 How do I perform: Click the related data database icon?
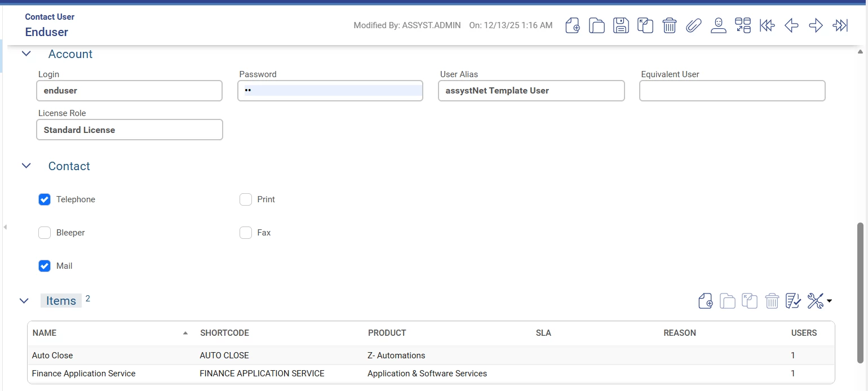(743, 25)
